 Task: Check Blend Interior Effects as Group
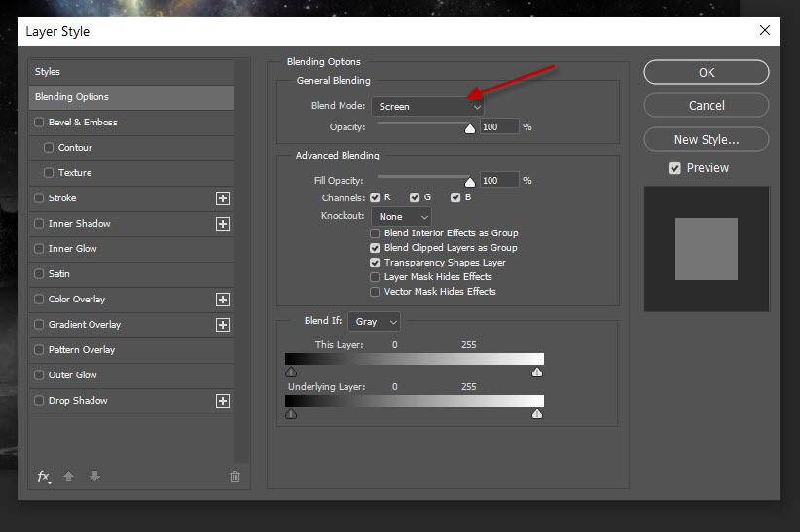(x=376, y=233)
